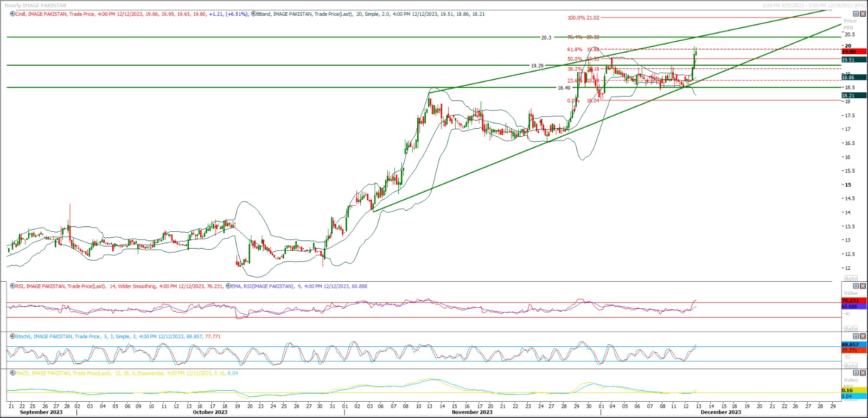Select the 18.49 horizontal line label
The image size is (868, 418).
[564, 87]
